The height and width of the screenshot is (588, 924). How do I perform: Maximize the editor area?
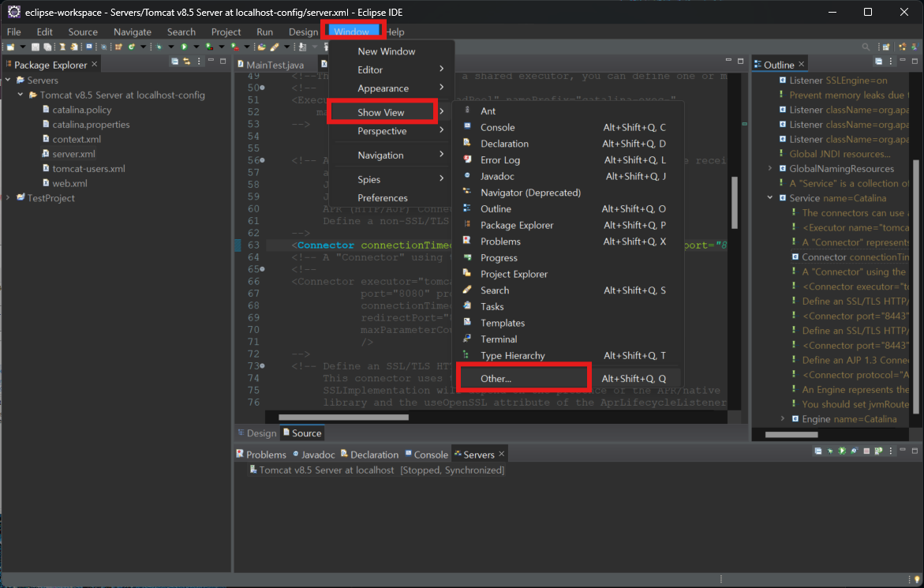[741, 61]
